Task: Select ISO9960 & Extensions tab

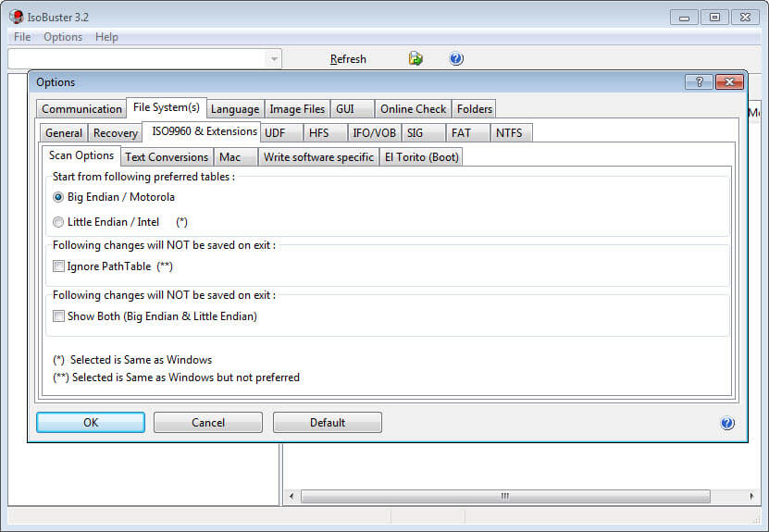Action: point(201,131)
